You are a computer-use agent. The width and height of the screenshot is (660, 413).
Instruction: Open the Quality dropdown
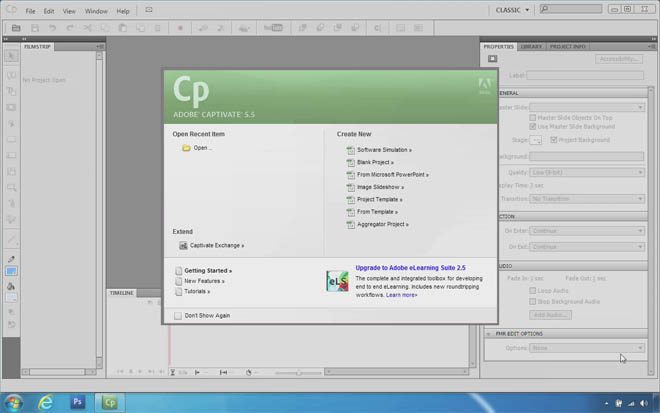587,173
